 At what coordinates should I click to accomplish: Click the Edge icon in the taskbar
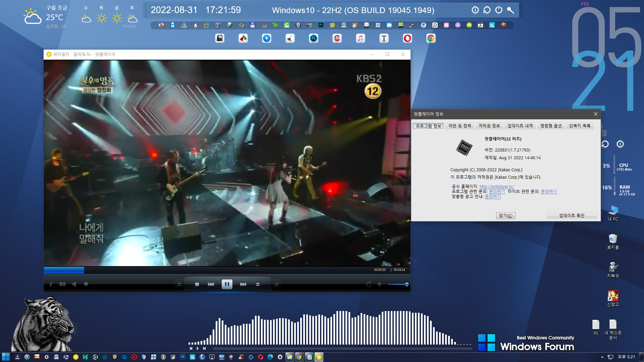[270, 357]
